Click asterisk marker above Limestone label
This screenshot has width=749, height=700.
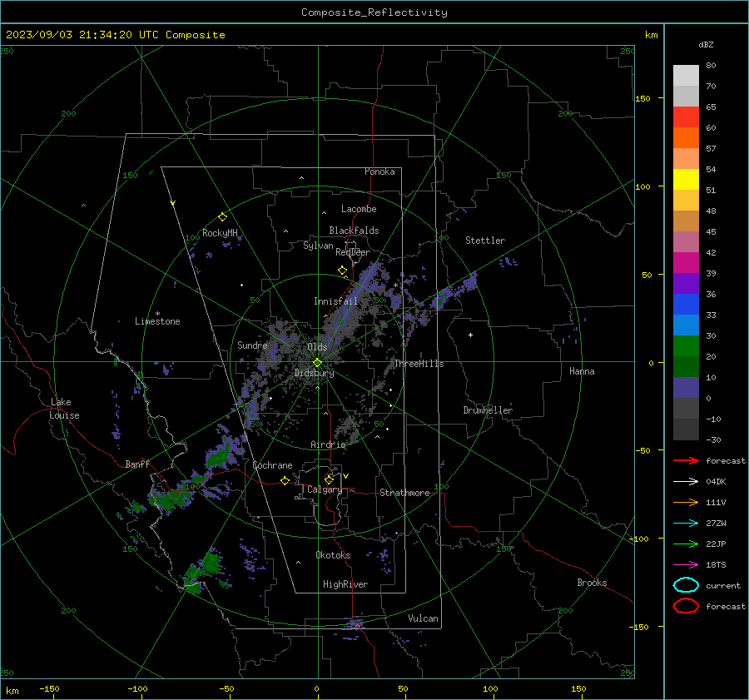tap(157, 314)
